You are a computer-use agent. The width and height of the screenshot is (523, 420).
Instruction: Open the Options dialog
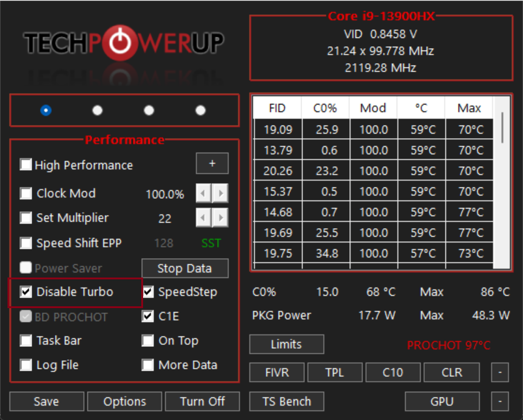coord(125,401)
